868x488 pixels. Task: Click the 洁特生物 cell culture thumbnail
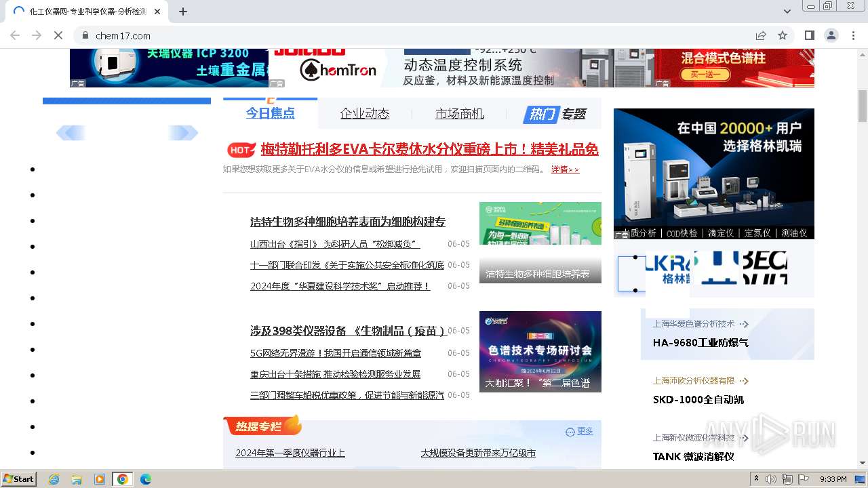coord(540,242)
